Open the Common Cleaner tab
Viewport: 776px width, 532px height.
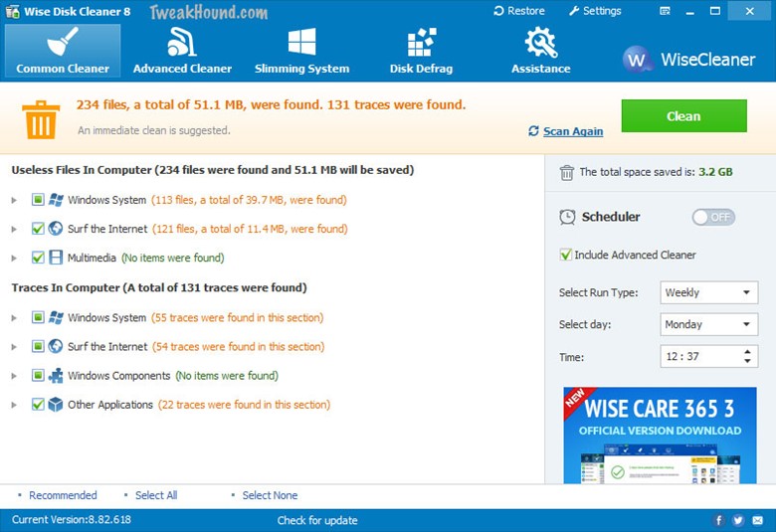[x=63, y=51]
